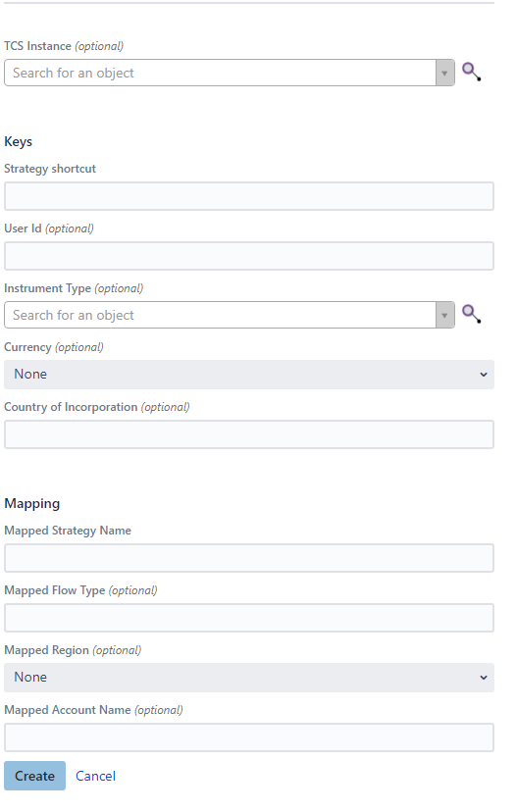The height and width of the screenshot is (812, 516).
Task: Click into the User Id field
Action: tap(249, 256)
